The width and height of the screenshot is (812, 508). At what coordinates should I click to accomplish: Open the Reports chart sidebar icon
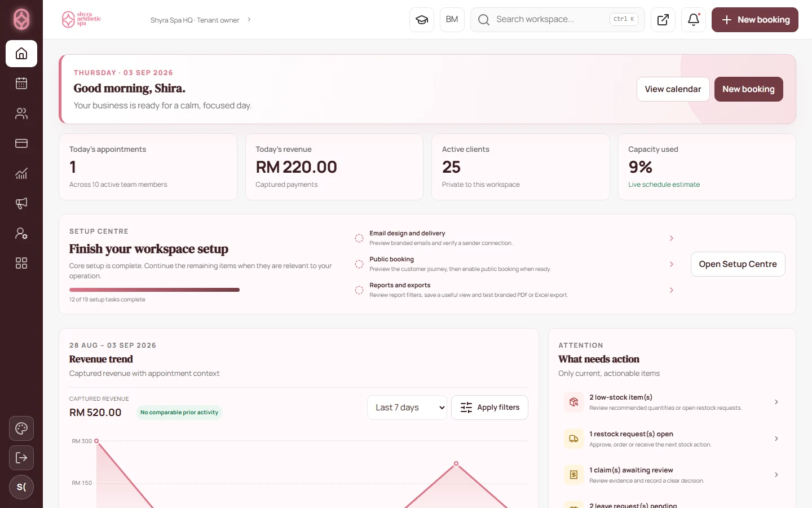(x=21, y=173)
